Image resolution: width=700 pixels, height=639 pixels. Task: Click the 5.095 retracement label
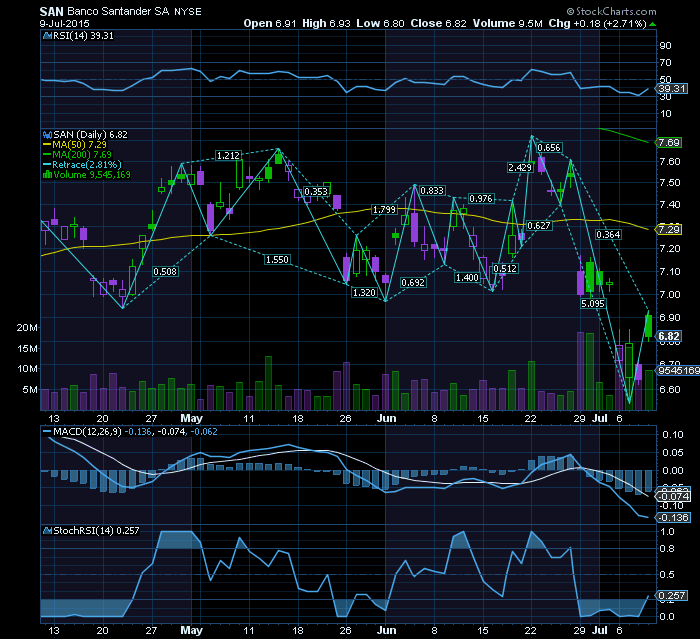pyautogui.click(x=593, y=304)
